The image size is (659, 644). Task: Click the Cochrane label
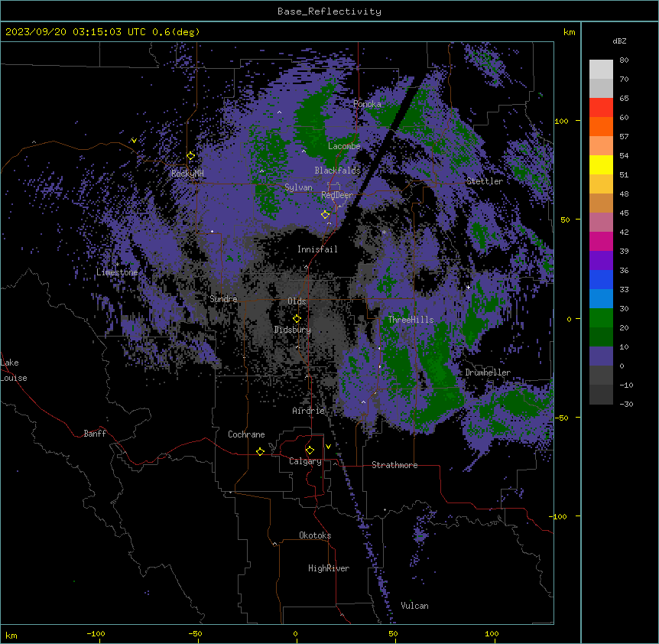click(x=246, y=434)
